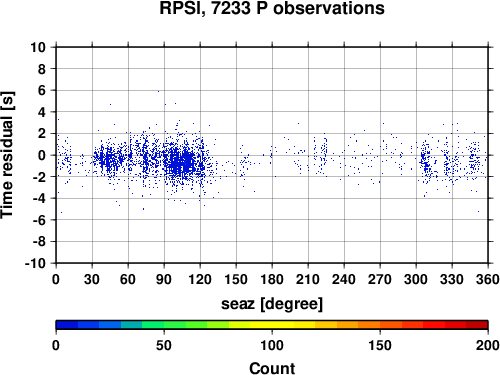
Task: Click x-axis tick label 360
Action: click(x=488, y=279)
